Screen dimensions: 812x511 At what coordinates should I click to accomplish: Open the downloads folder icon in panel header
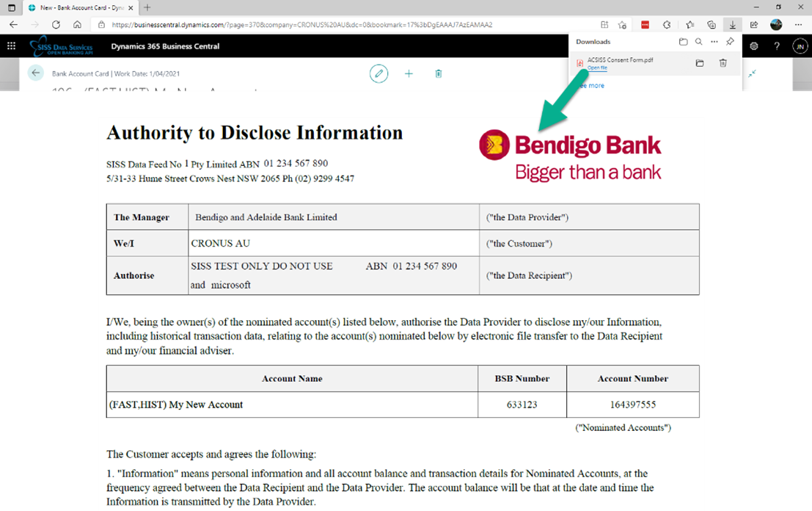(683, 42)
